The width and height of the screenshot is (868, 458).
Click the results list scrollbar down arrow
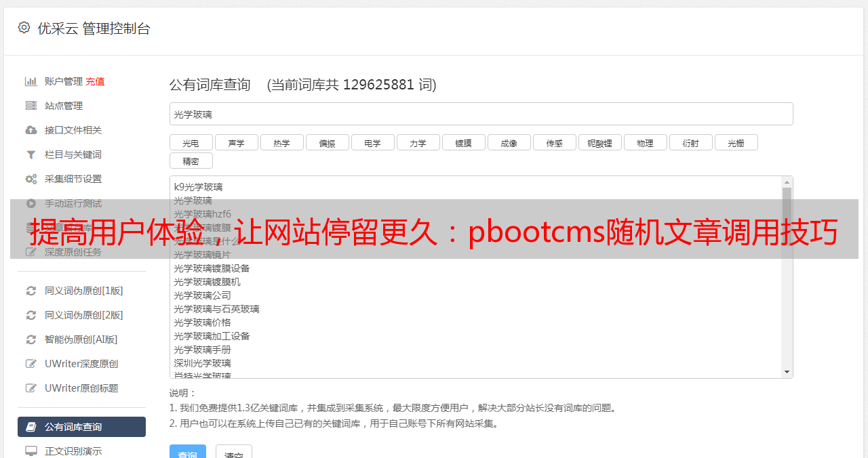tap(787, 372)
